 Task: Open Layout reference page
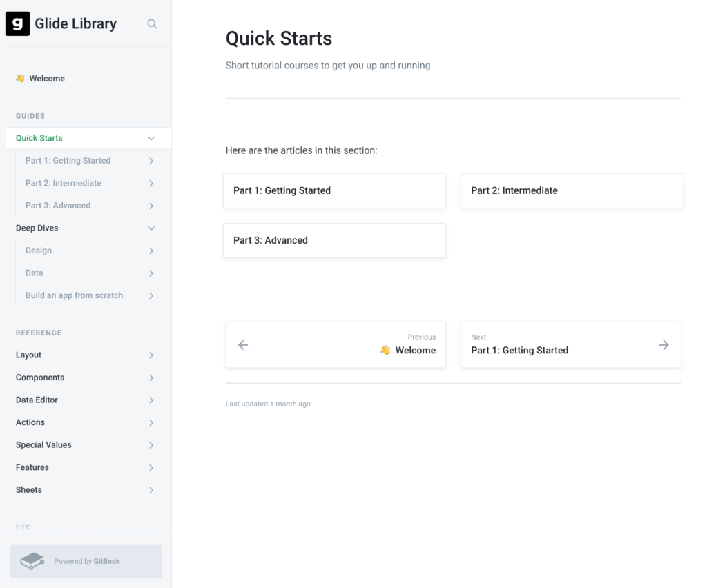coord(28,355)
